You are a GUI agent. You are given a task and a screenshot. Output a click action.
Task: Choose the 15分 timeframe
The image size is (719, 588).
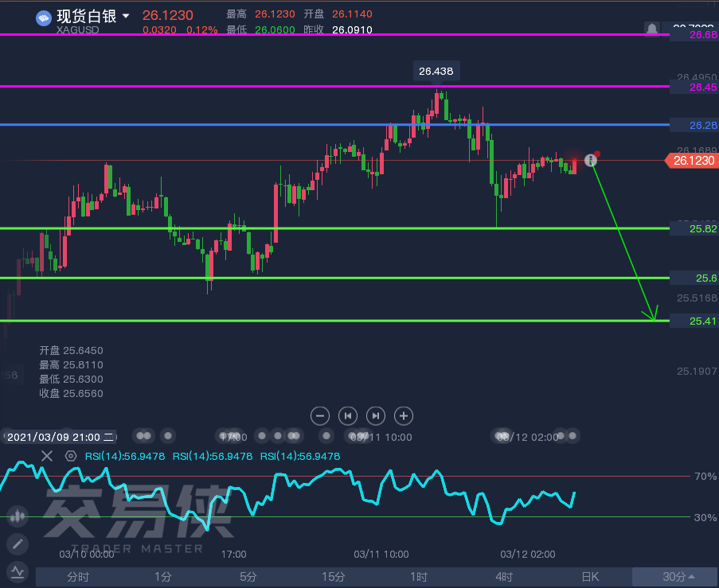(334, 577)
